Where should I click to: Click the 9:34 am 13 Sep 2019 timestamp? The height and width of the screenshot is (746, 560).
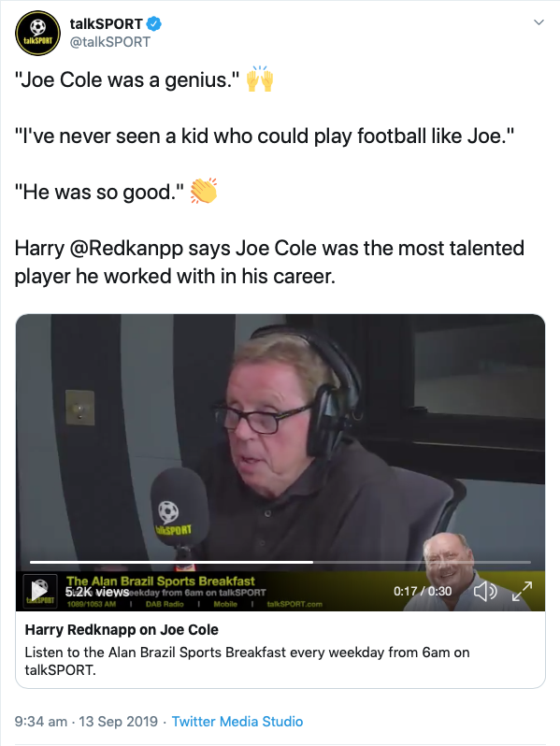point(86,722)
